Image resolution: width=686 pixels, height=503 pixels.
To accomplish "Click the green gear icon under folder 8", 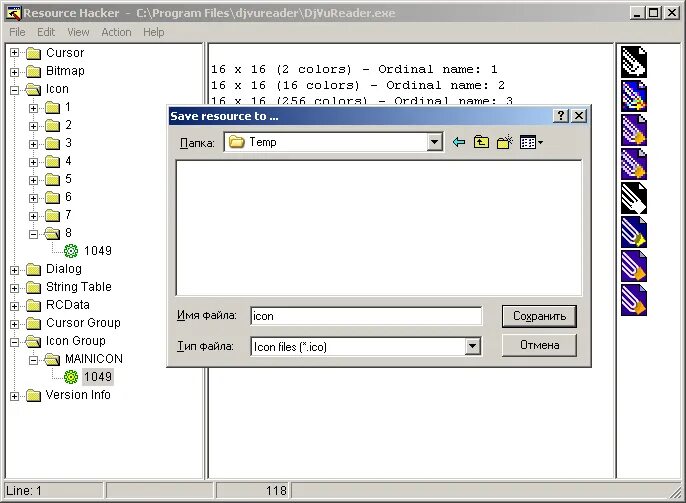I will tap(71, 251).
